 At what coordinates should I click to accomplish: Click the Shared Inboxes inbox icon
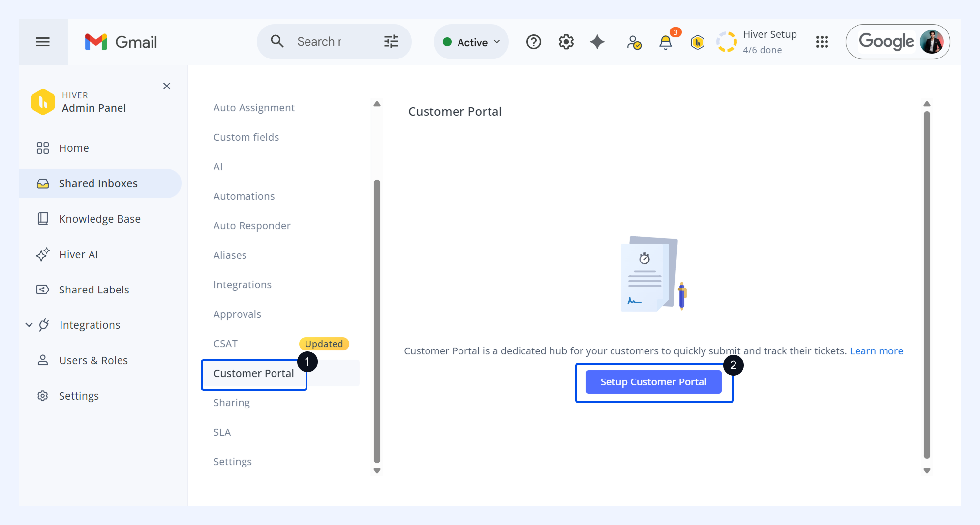coord(43,183)
